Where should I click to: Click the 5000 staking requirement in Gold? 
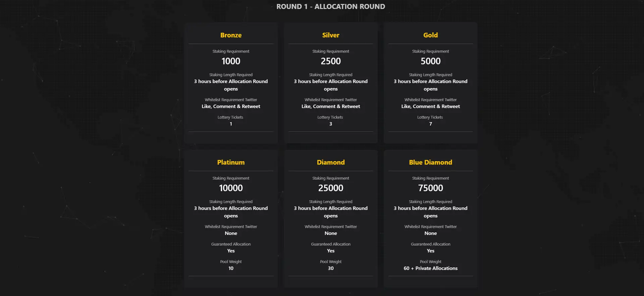pyautogui.click(x=430, y=61)
